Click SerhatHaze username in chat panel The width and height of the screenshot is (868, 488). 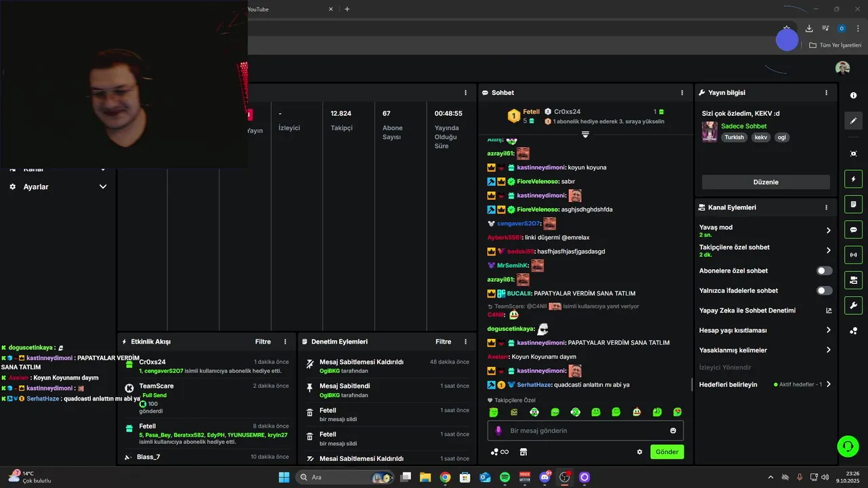(x=535, y=385)
